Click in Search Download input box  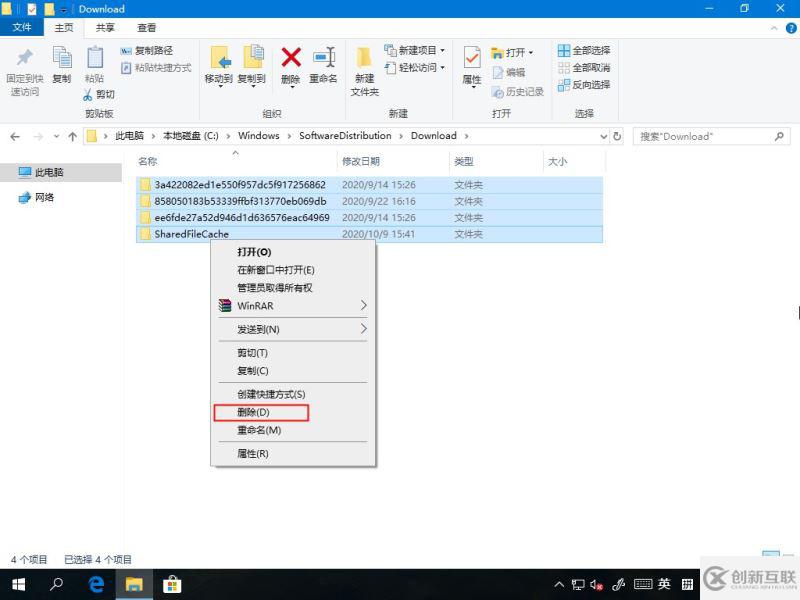[x=704, y=136]
